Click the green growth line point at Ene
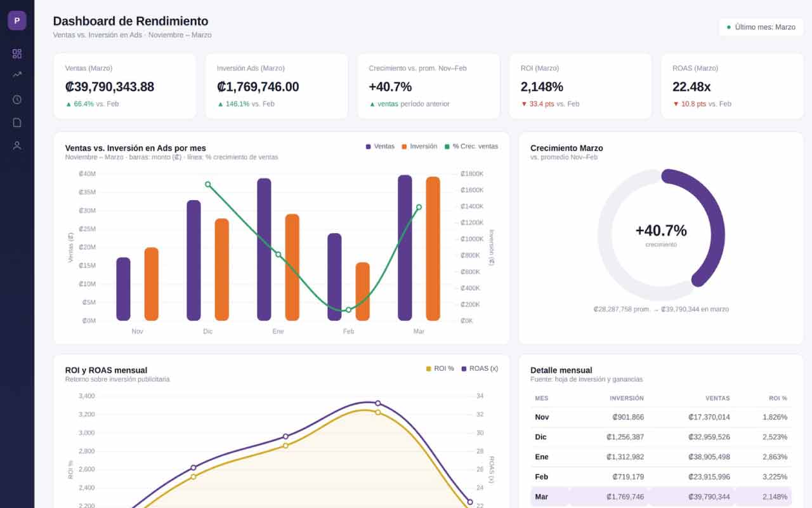The height and width of the screenshot is (508, 812). pos(278,255)
